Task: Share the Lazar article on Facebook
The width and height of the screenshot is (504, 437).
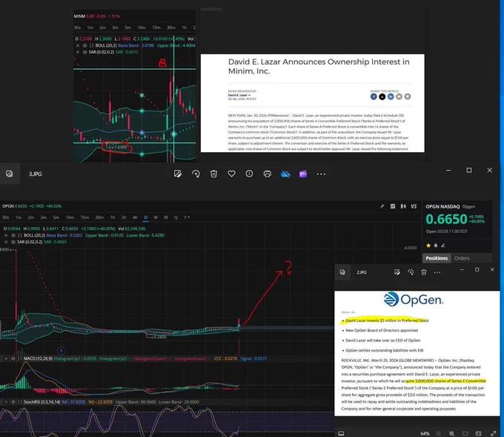Action: (x=374, y=96)
